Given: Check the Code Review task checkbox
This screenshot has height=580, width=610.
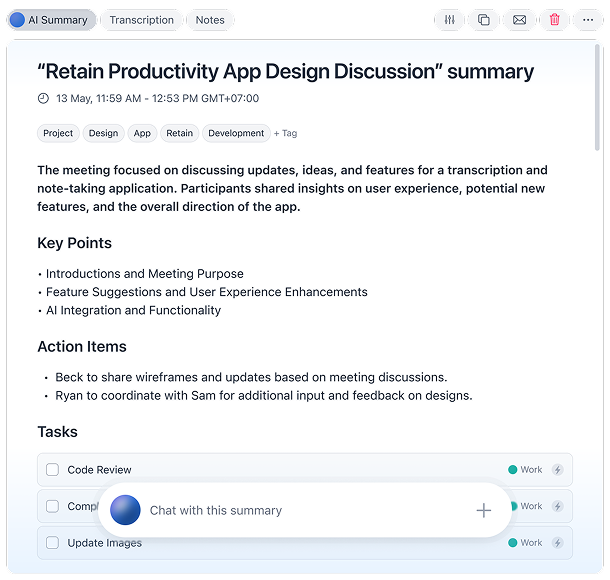Looking at the screenshot, I should point(53,470).
